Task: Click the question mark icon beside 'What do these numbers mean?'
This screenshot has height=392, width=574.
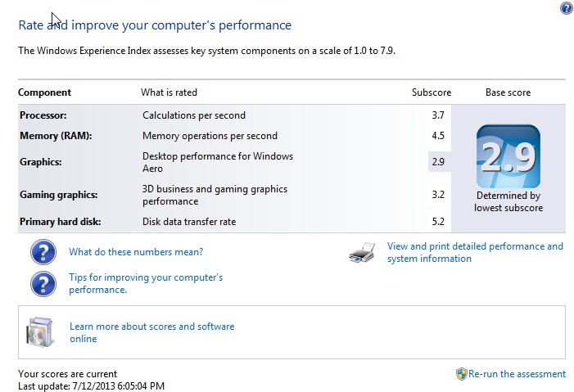Action: pyautogui.click(x=43, y=252)
